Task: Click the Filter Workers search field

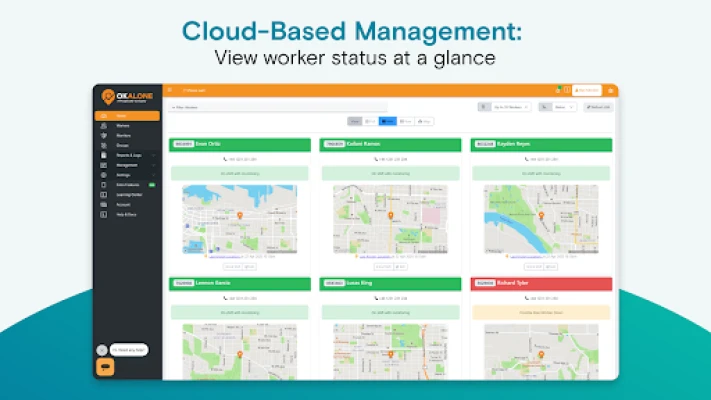Action: [235, 106]
